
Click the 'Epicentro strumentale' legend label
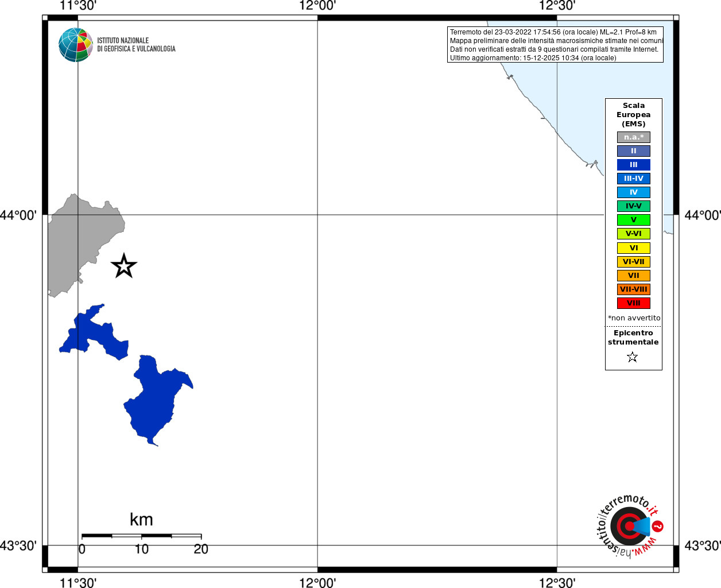coord(633,338)
